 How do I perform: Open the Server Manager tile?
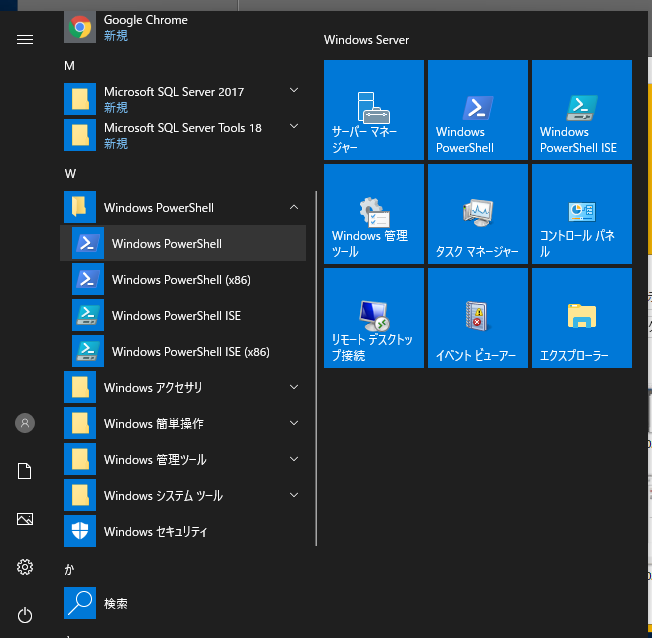point(374,110)
